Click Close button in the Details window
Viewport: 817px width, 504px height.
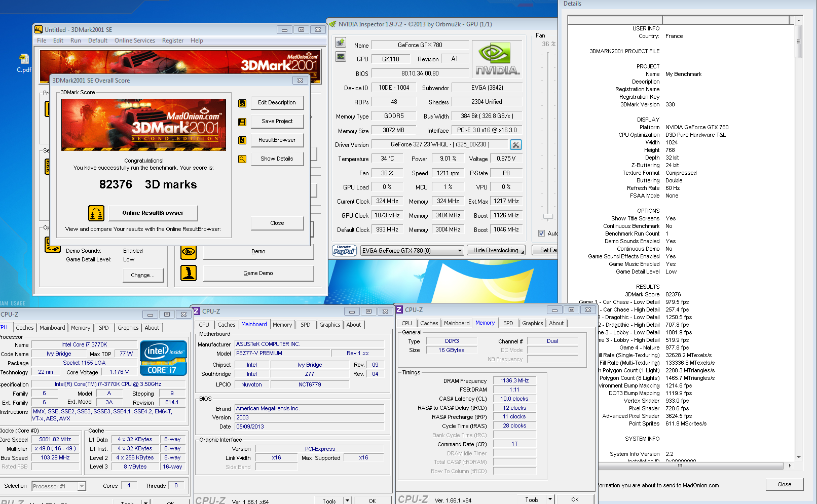pos(784,484)
